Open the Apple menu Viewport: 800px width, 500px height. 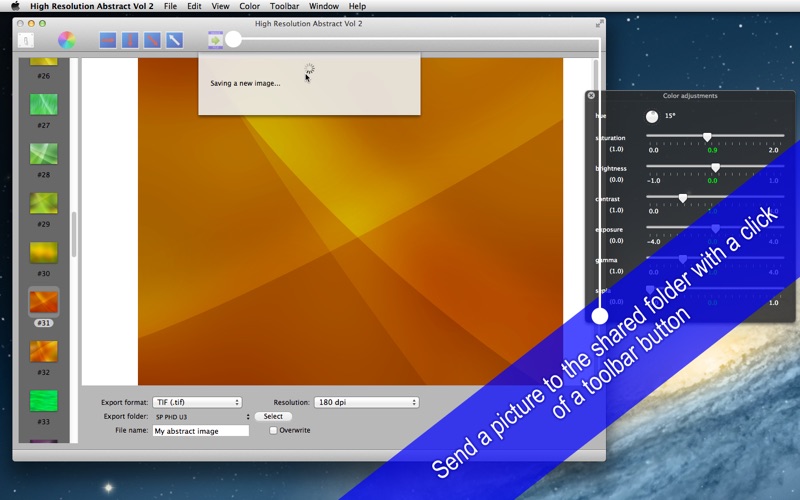tap(15, 6)
